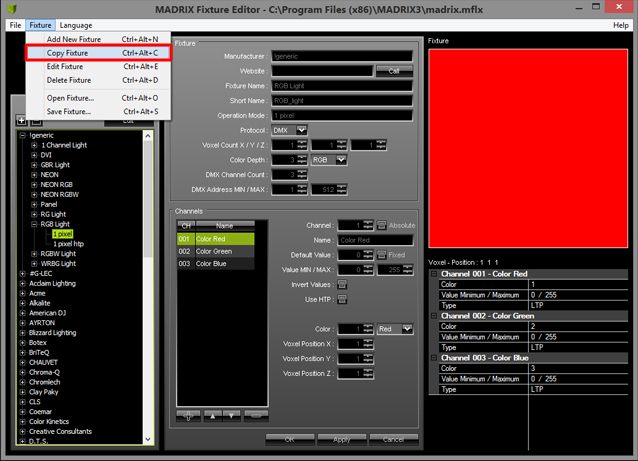This screenshot has height=461, width=638.
Task: Click the Short Name field
Action: (x=342, y=101)
